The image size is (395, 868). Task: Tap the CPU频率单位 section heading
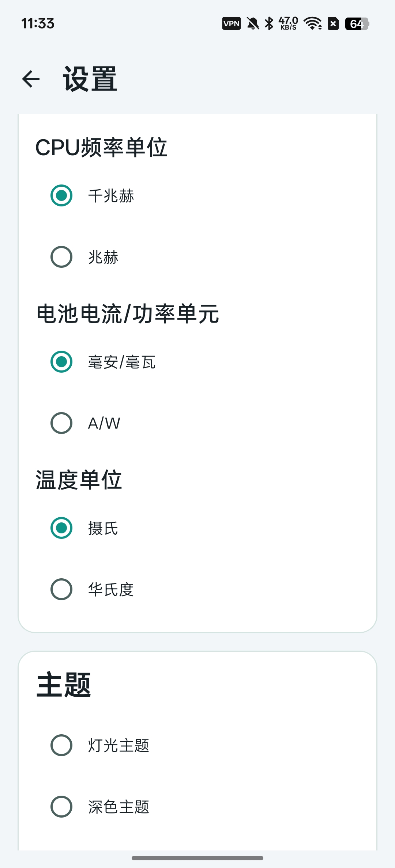point(101,148)
